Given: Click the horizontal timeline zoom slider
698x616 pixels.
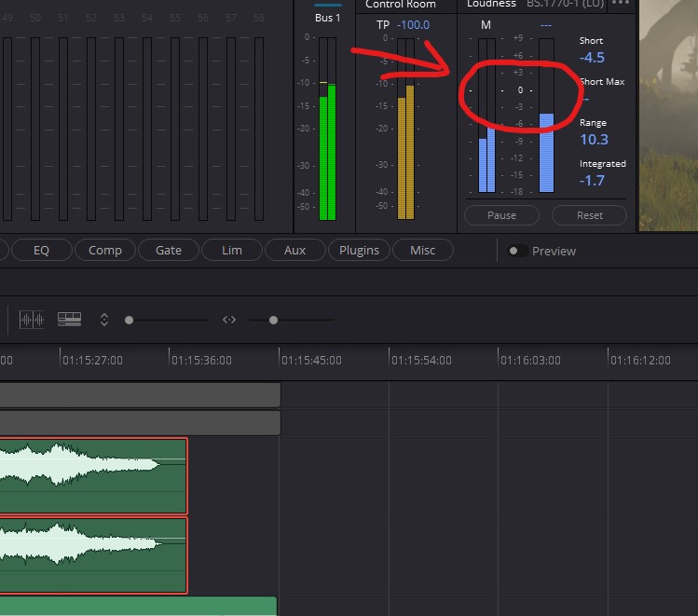Looking at the screenshot, I should click(x=273, y=320).
